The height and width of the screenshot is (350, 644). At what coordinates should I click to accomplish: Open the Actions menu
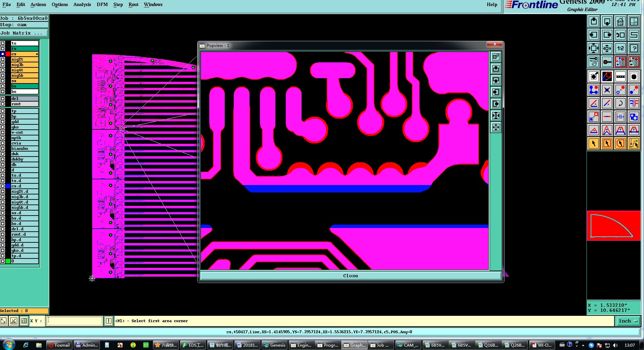[x=38, y=4]
